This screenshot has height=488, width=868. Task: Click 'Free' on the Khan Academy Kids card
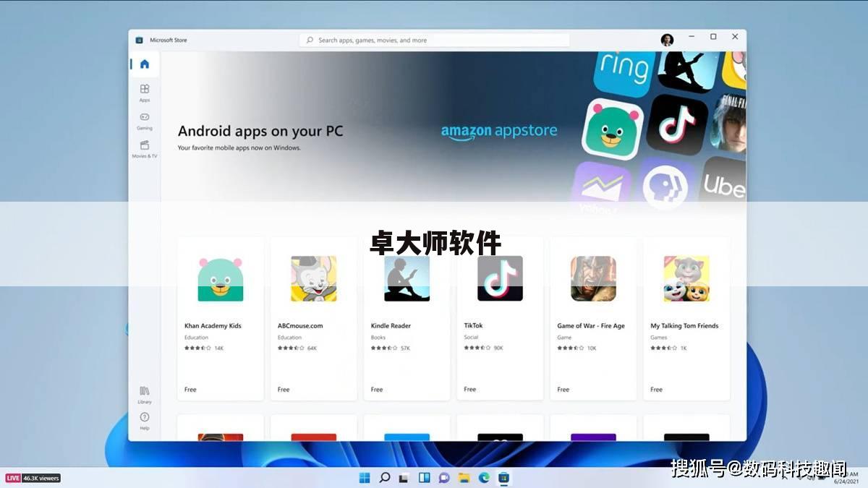coord(190,390)
